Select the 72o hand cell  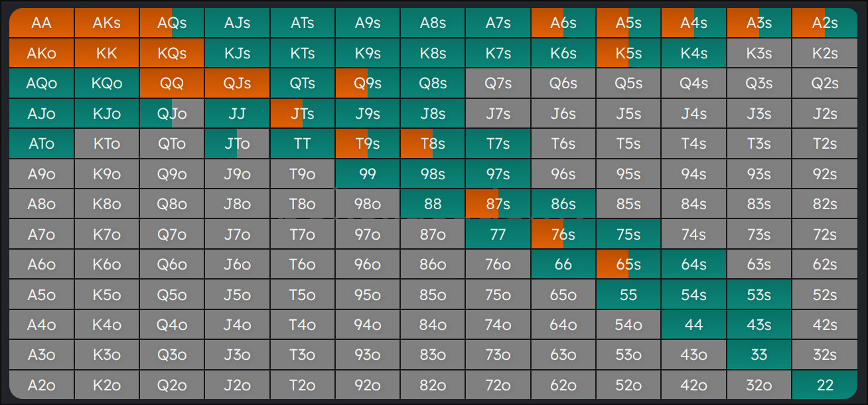pyautogui.click(x=498, y=385)
